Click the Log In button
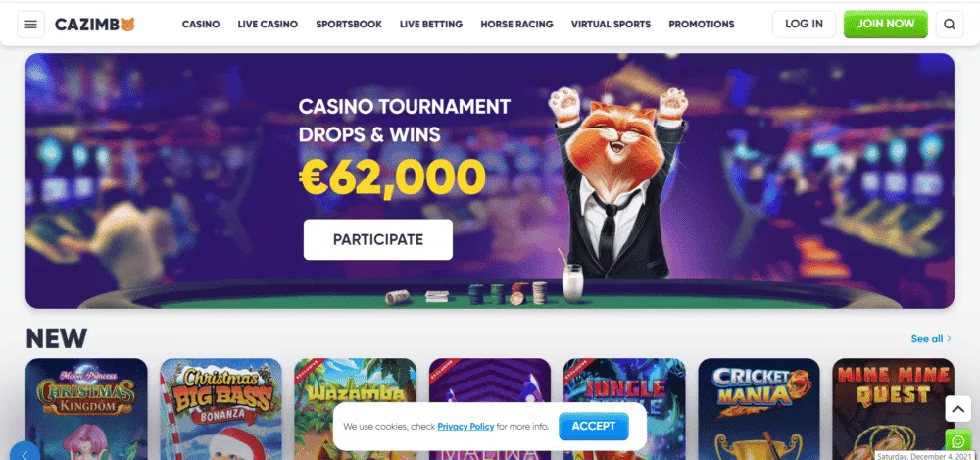The width and height of the screenshot is (980, 460). (804, 25)
